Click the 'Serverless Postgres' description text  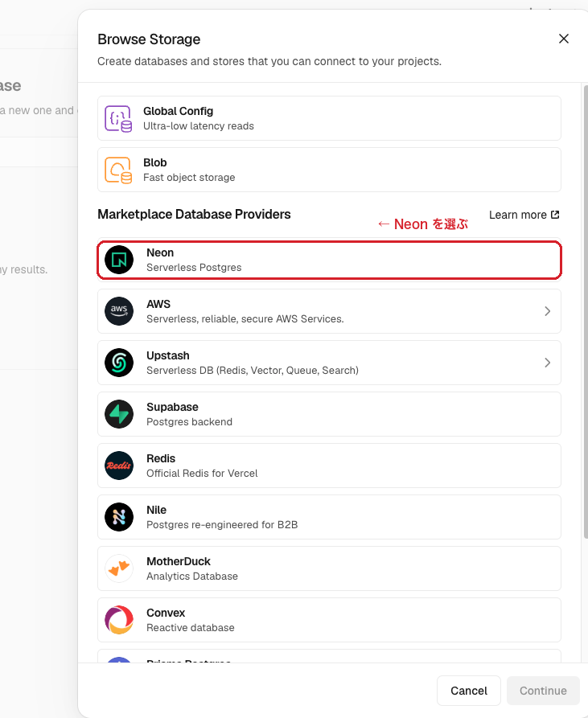coord(194,268)
